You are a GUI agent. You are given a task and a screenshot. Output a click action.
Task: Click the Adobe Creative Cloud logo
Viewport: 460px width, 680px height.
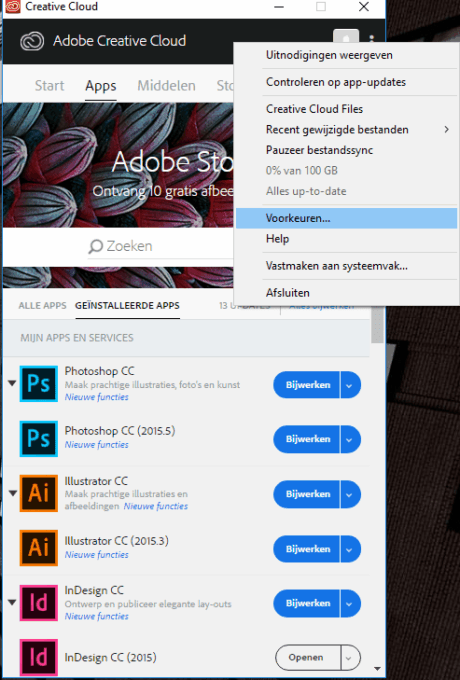coord(32,41)
